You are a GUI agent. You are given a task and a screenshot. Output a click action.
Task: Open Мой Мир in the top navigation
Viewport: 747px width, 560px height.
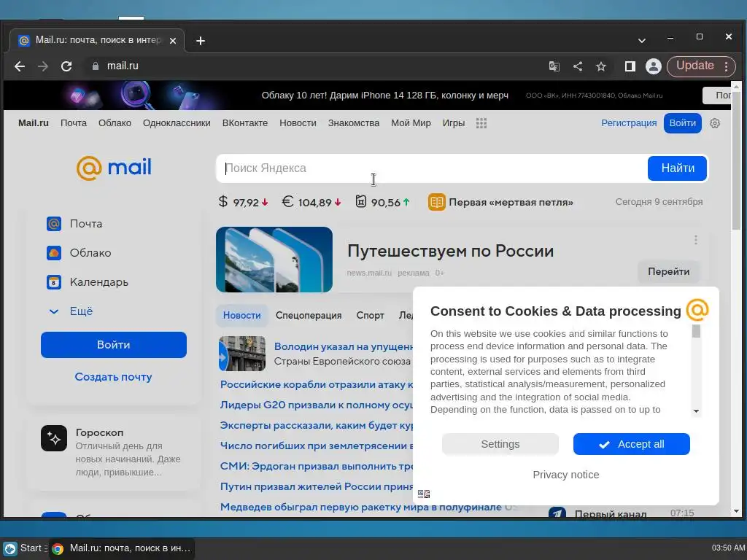pos(411,123)
